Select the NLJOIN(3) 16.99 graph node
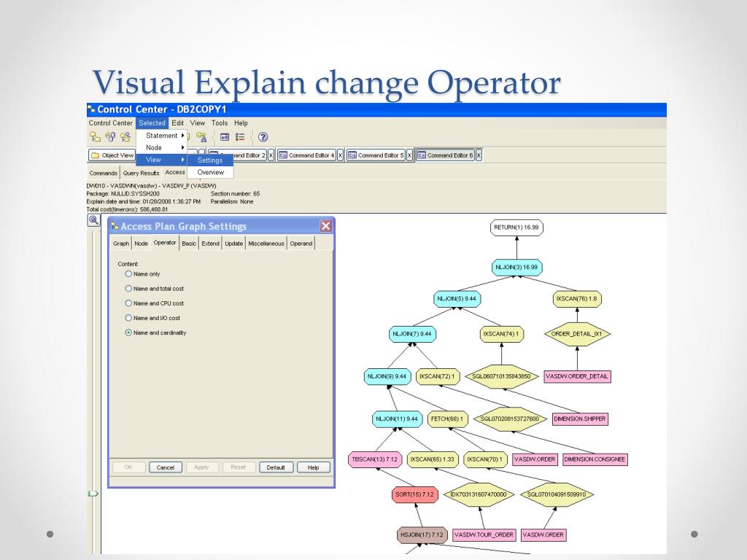Image resolution: width=747 pixels, height=560 pixels. tap(516, 267)
